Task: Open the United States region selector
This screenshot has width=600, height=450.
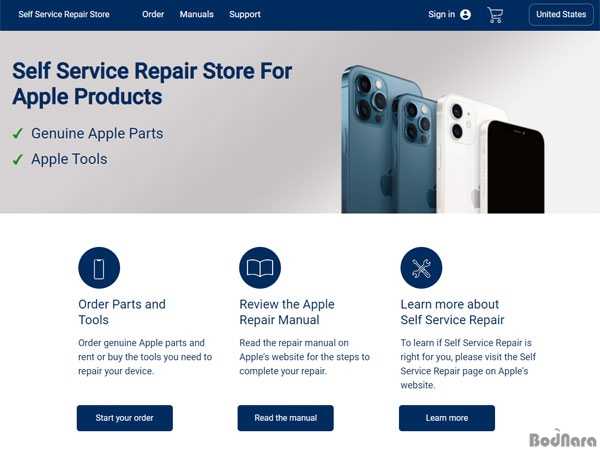Action: [561, 15]
